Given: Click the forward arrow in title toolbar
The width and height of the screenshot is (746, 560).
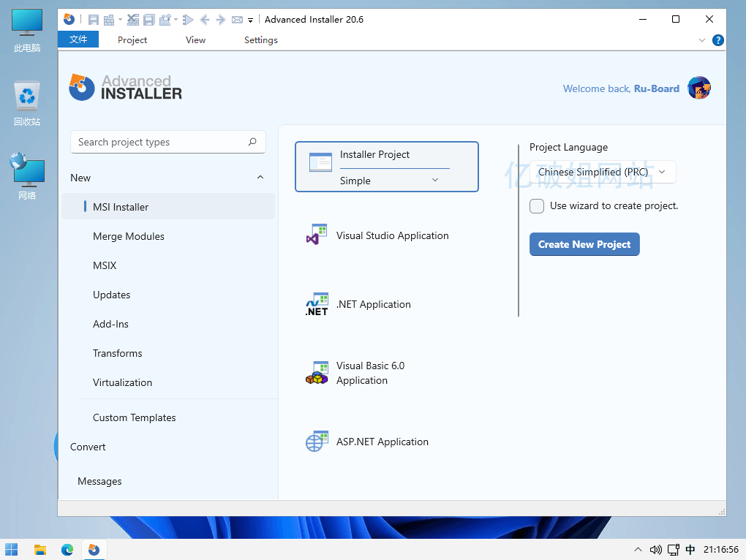Looking at the screenshot, I should pyautogui.click(x=220, y=20).
